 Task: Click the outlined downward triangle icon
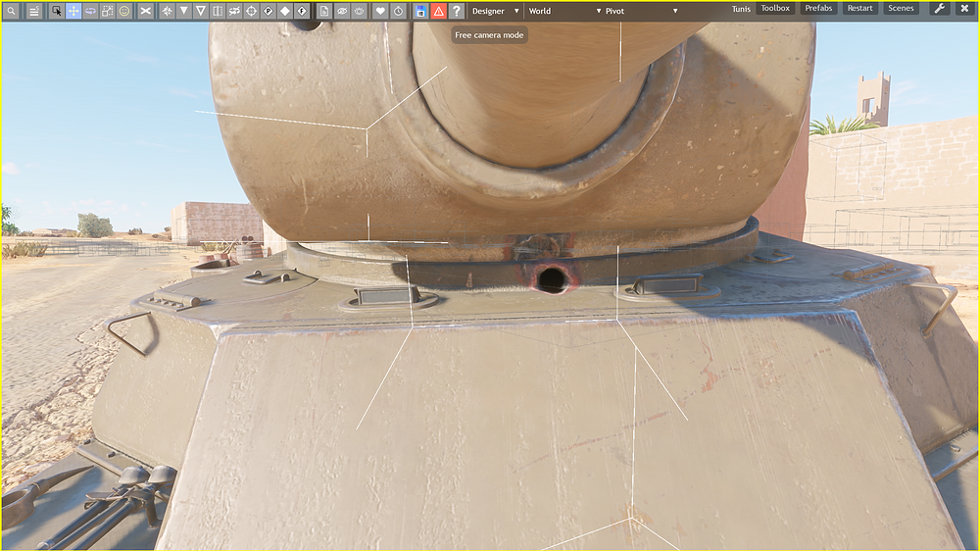pos(201,11)
